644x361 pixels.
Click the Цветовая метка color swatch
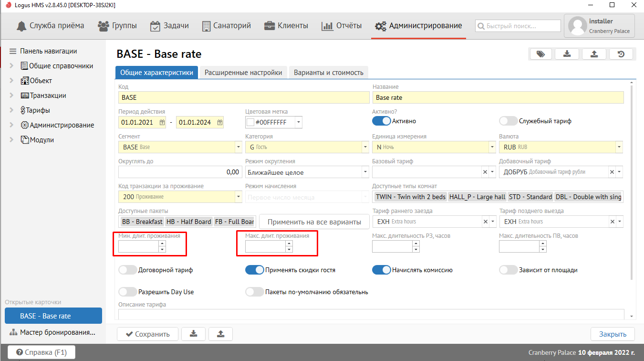250,123
